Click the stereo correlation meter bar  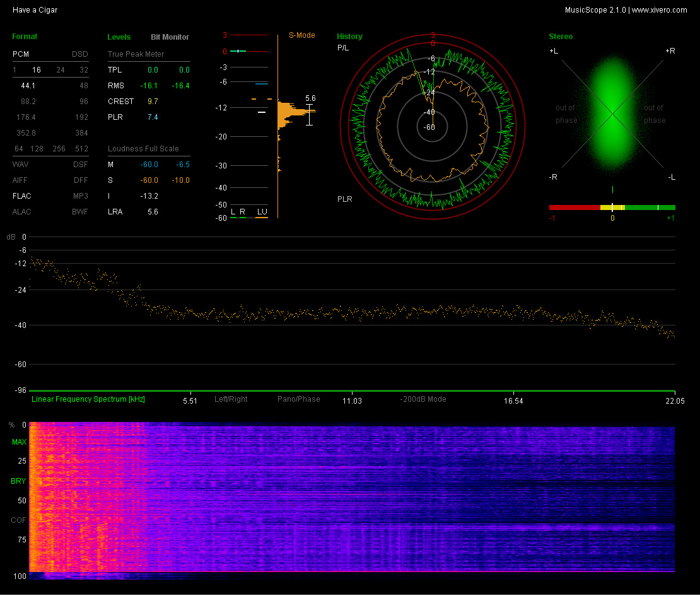click(x=612, y=207)
